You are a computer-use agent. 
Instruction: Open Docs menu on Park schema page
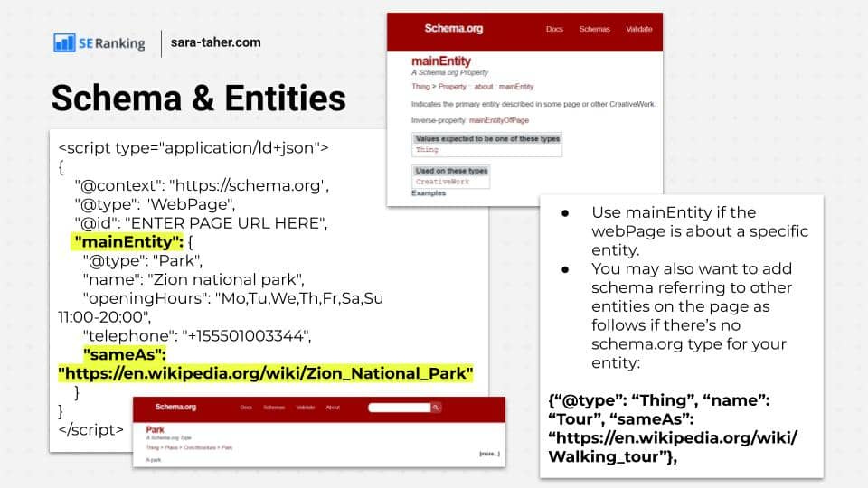tap(246, 408)
